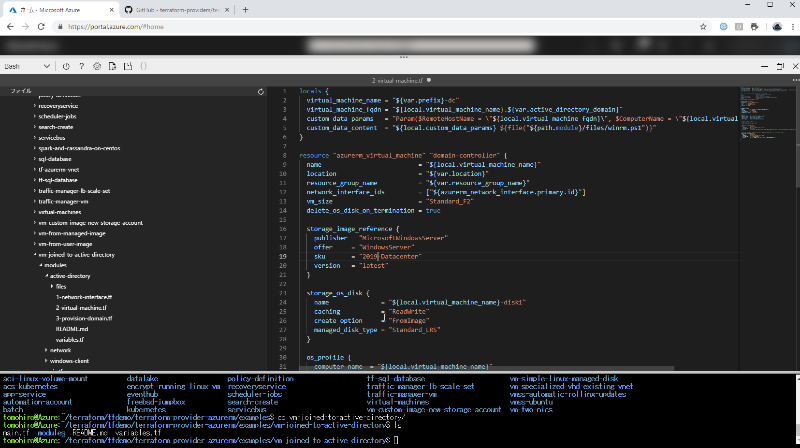Open README.md in the file tree

(72, 329)
